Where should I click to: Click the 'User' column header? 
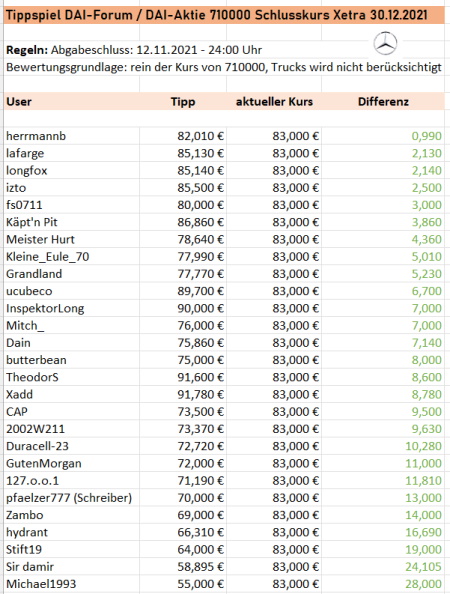click(19, 102)
